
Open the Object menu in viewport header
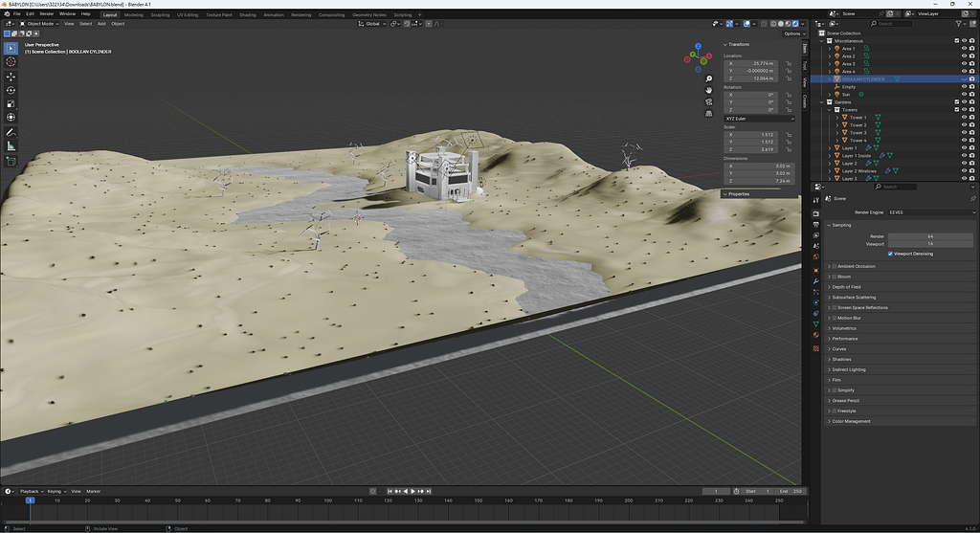point(118,24)
